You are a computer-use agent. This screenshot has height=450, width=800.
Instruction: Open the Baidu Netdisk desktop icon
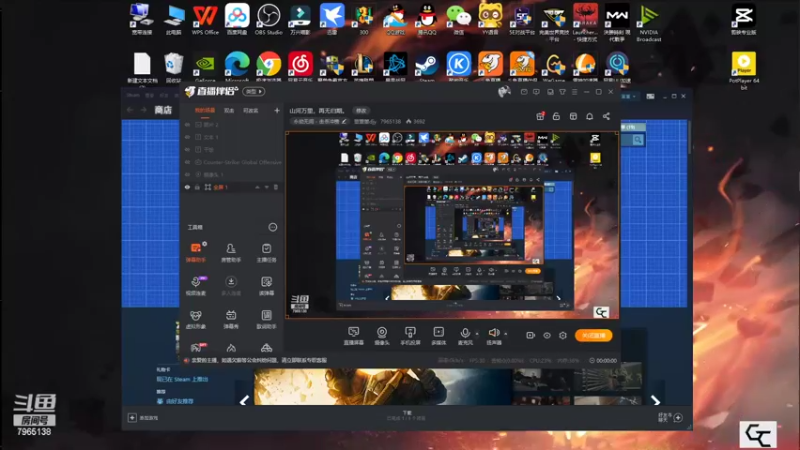237,19
